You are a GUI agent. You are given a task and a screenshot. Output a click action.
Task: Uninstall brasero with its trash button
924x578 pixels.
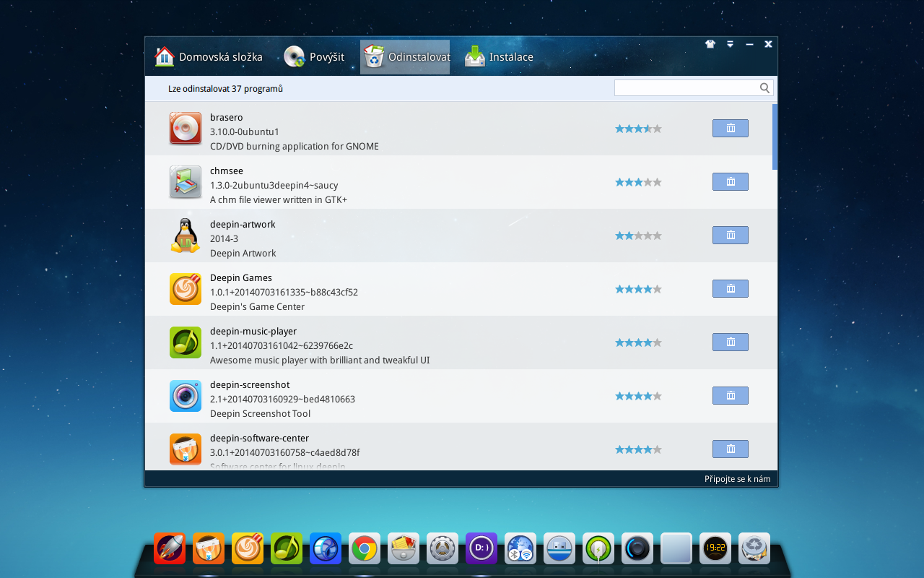tap(730, 128)
